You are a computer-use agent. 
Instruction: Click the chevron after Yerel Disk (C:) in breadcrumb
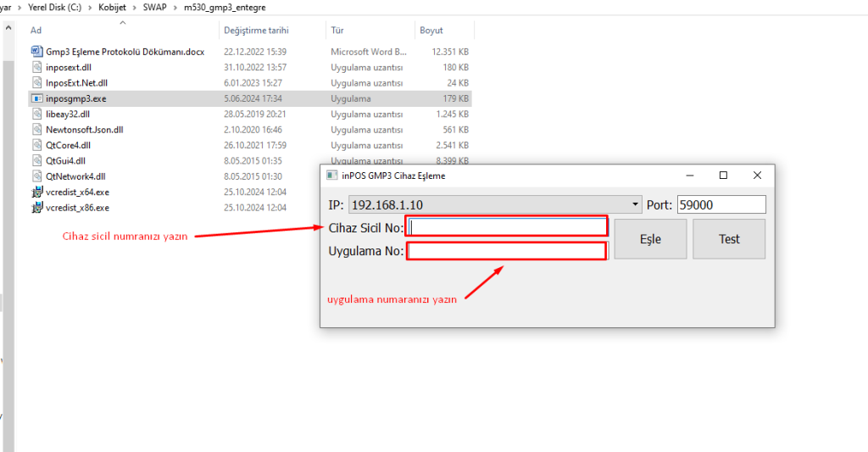pyautogui.click(x=90, y=7)
